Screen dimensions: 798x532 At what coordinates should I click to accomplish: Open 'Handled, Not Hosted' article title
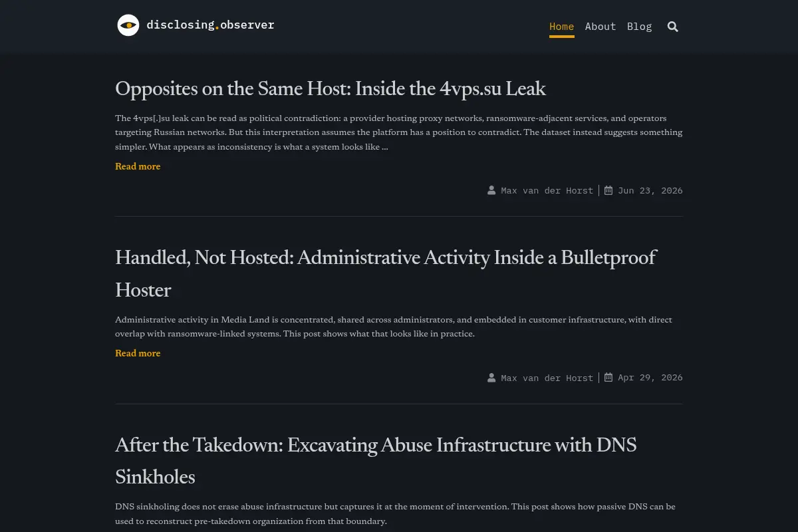[x=386, y=274]
